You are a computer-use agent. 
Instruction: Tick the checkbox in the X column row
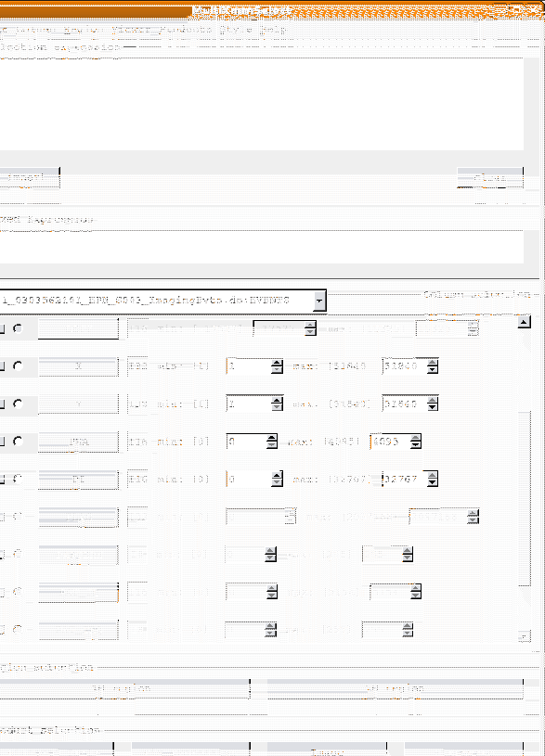2,366
